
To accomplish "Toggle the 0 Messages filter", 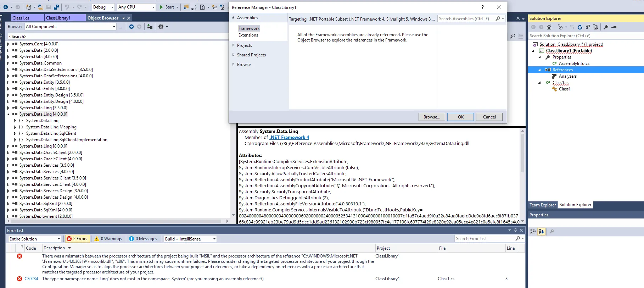I will point(143,239).
